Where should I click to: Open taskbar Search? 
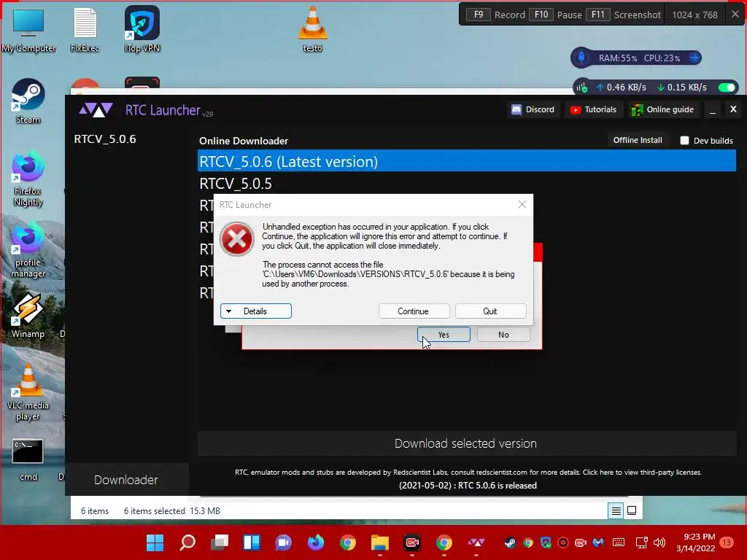point(187,542)
